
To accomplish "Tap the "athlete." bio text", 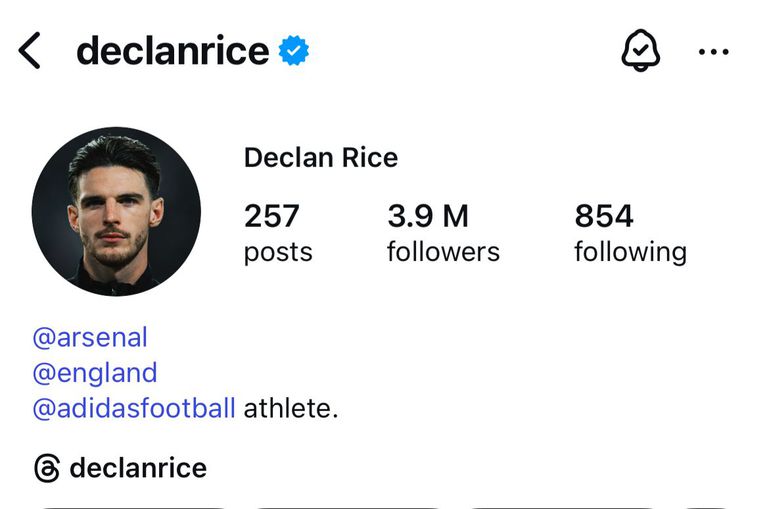I will (291, 408).
